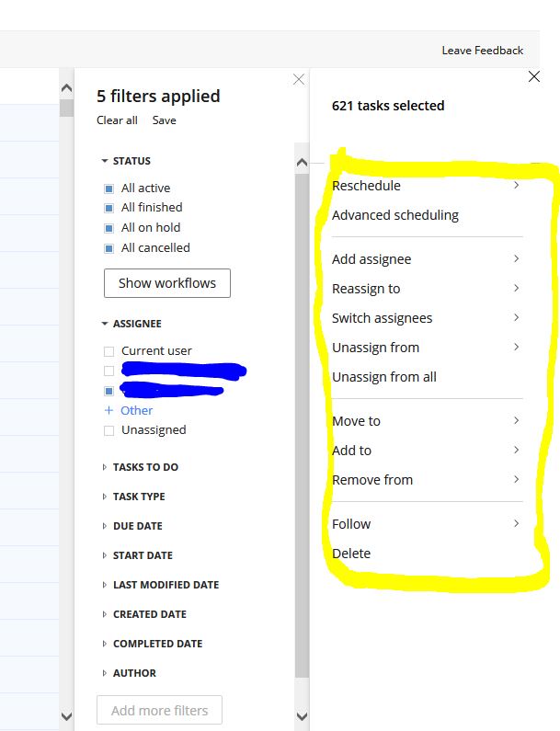Image resolution: width=560 pixels, height=731 pixels.
Task: Check the Unassigned assignee checkbox
Action: (x=109, y=430)
